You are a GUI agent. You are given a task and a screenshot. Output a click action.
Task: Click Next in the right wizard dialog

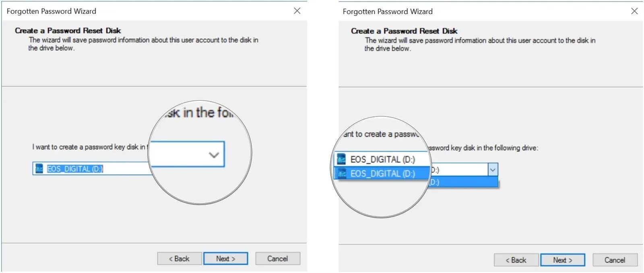[x=562, y=260]
